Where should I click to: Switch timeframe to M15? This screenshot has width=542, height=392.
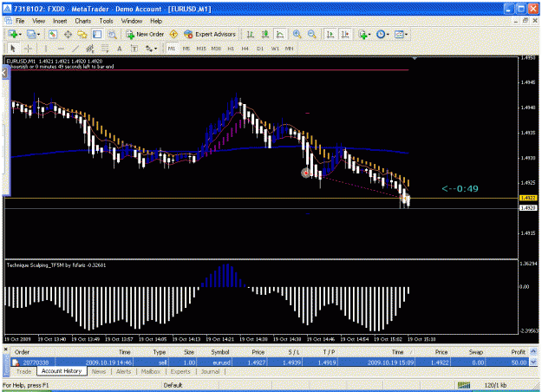click(x=201, y=49)
